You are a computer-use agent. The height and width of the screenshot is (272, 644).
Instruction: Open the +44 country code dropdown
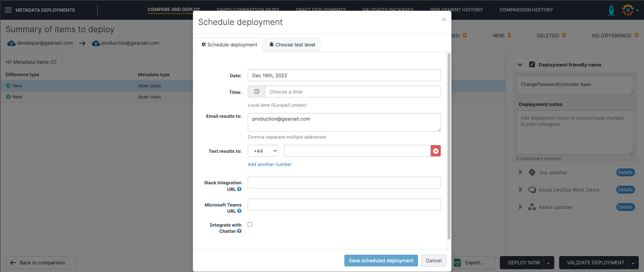pos(263,151)
